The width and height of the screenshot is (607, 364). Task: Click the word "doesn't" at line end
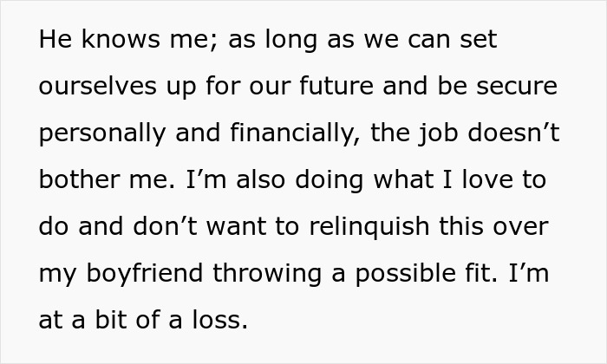[x=513, y=133]
